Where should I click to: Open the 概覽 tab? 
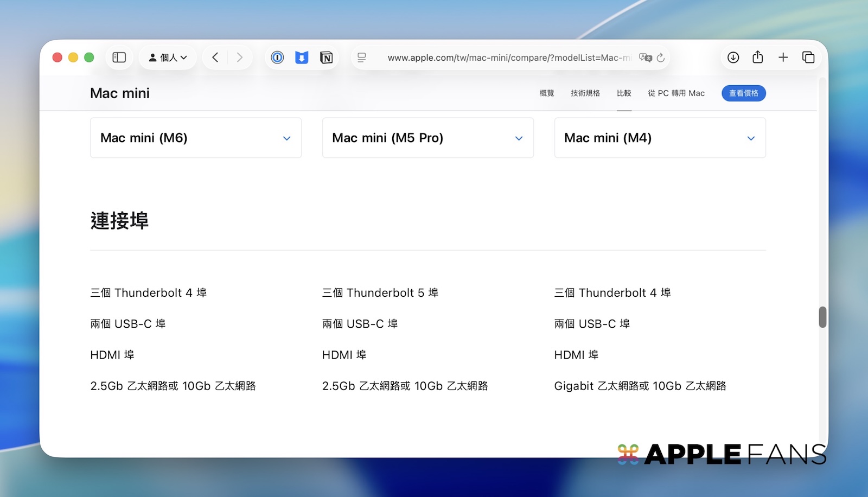pos(547,93)
